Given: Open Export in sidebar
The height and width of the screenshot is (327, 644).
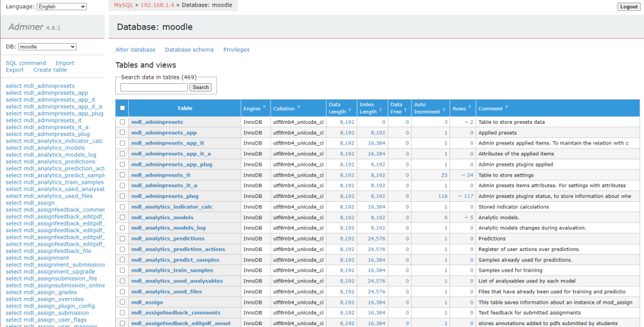Looking at the screenshot, I should click(x=15, y=70).
